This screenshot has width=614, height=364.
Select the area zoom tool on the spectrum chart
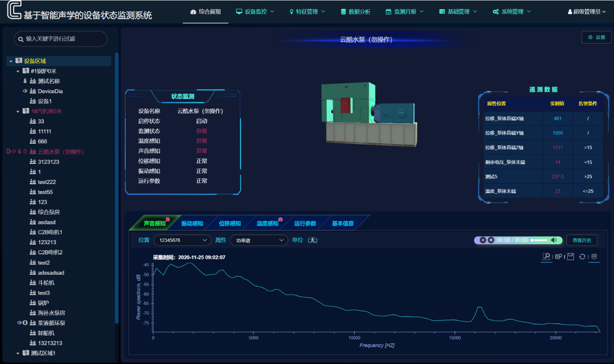click(x=546, y=257)
